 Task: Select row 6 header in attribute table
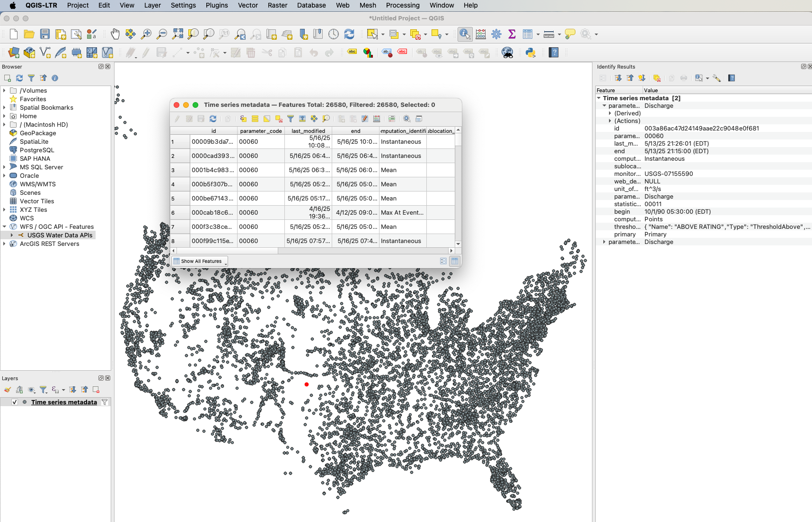(x=180, y=213)
